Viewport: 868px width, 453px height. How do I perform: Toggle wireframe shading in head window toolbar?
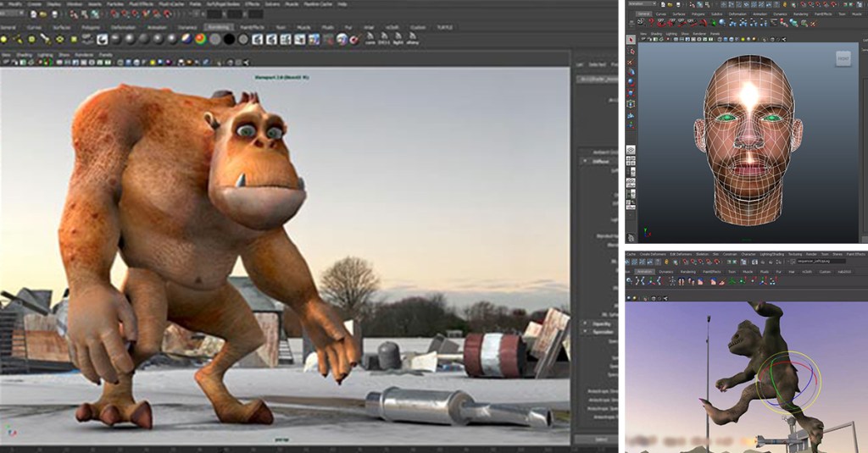click(720, 39)
